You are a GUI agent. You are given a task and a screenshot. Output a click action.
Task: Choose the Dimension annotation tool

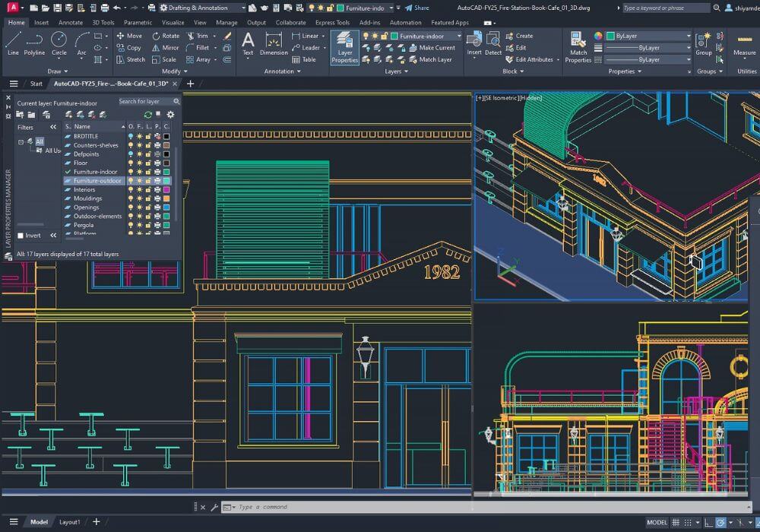[x=274, y=43]
